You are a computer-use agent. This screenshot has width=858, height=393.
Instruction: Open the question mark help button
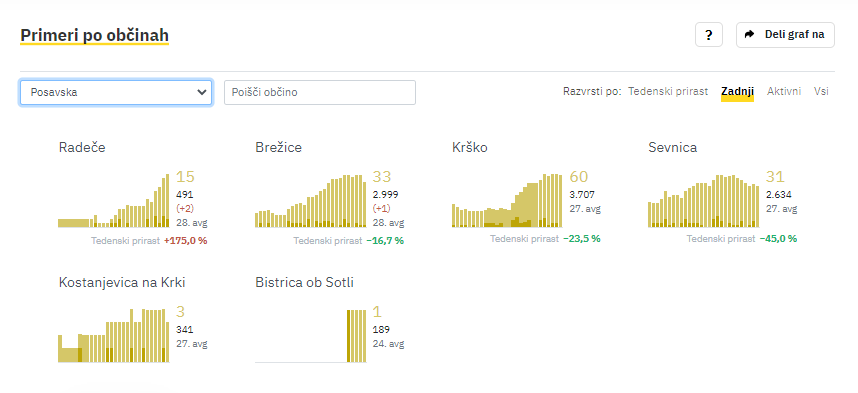point(709,35)
